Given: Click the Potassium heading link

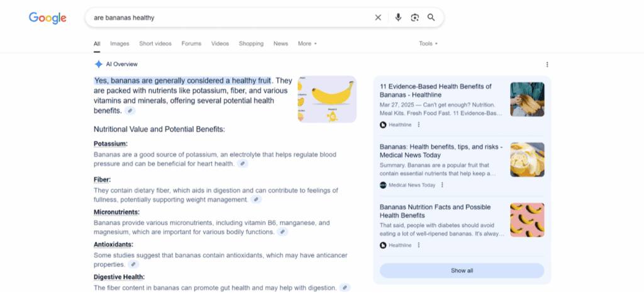Looking at the screenshot, I should coord(111,144).
